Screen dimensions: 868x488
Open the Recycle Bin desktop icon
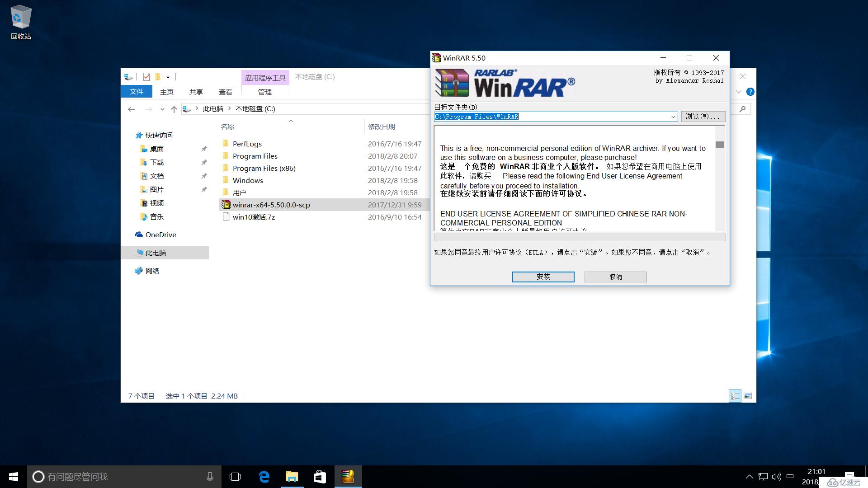tap(21, 23)
